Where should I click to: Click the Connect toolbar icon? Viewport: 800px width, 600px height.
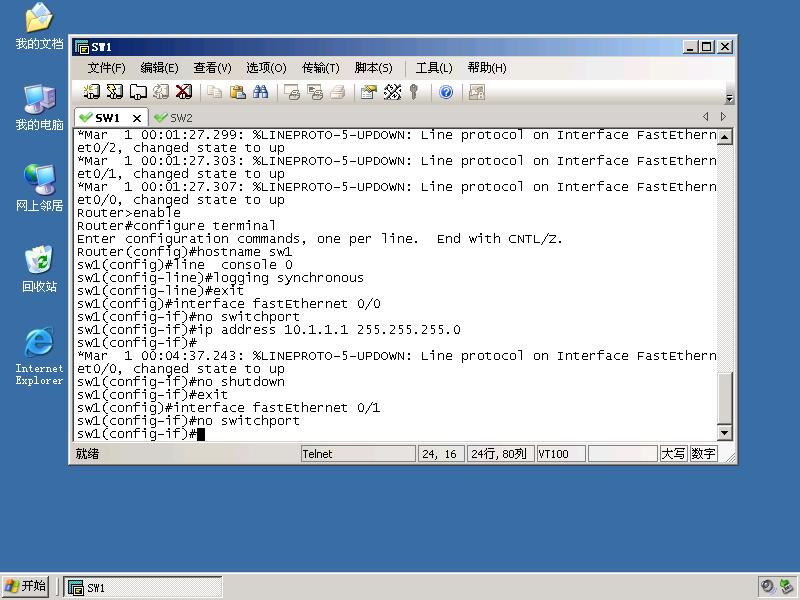click(91, 92)
